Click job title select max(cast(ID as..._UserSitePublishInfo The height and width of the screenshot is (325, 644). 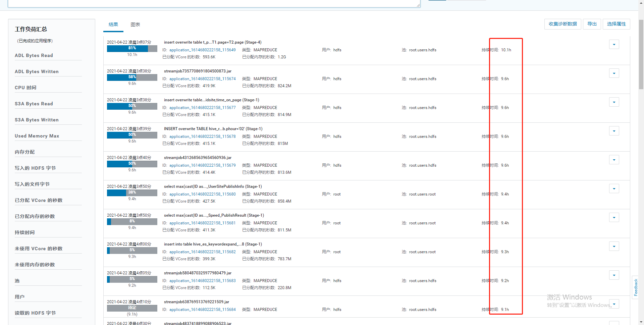[213, 186]
